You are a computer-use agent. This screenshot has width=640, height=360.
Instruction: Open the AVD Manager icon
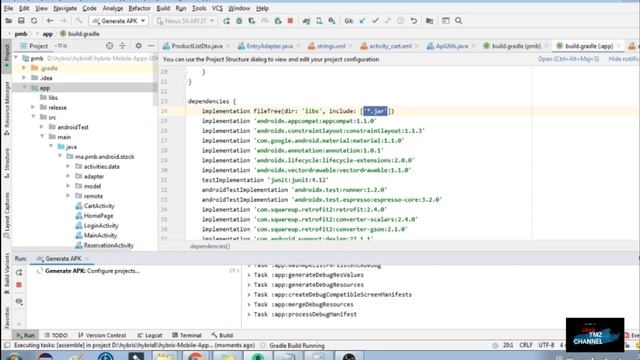[319, 21]
